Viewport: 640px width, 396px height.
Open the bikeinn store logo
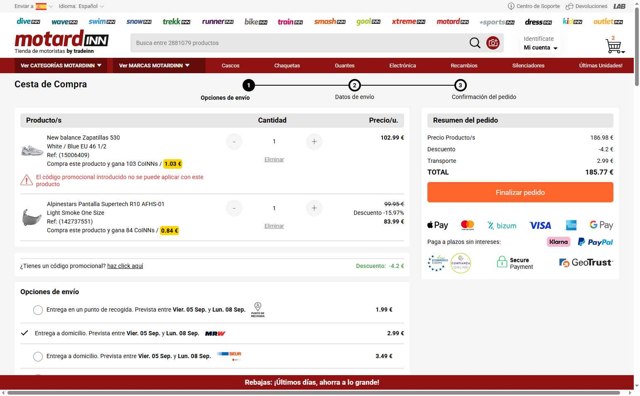256,22
